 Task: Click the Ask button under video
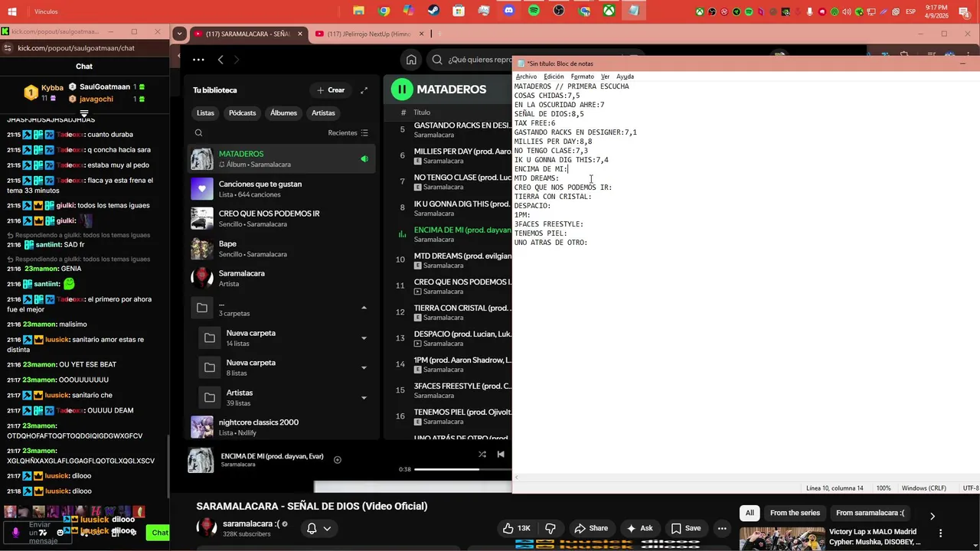(x=639, y=528)
